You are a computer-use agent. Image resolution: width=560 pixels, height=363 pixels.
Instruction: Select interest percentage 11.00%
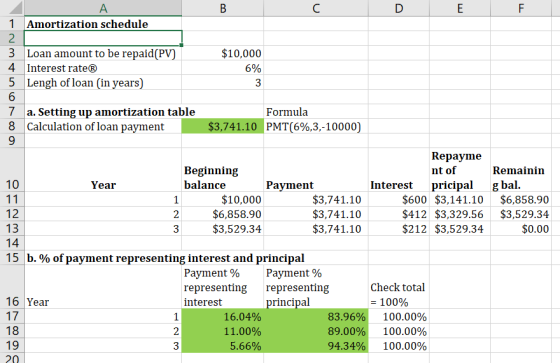(222, 331)
